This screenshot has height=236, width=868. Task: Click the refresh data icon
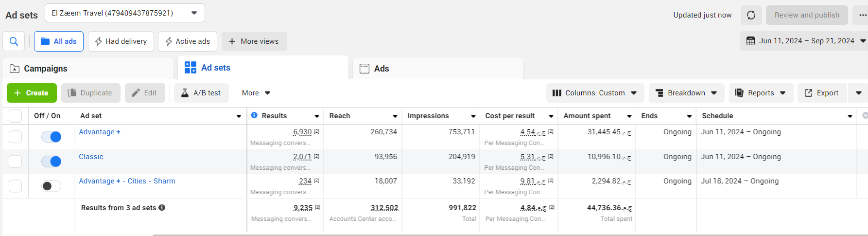751,15
